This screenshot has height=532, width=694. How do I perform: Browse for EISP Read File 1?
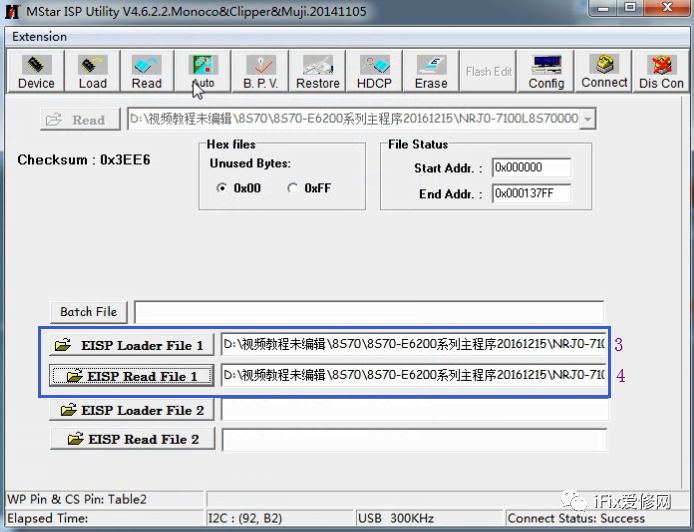(131, 376)
